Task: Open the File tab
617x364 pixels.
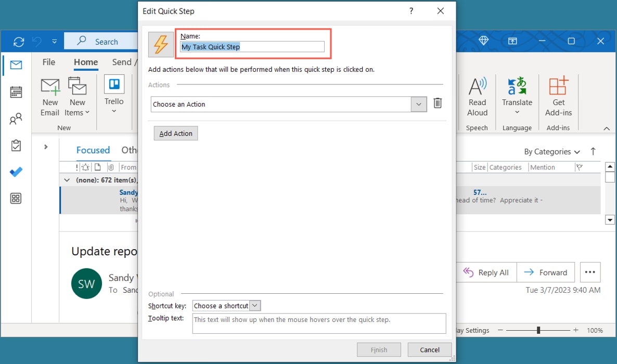Action: [x=49, y=62]
